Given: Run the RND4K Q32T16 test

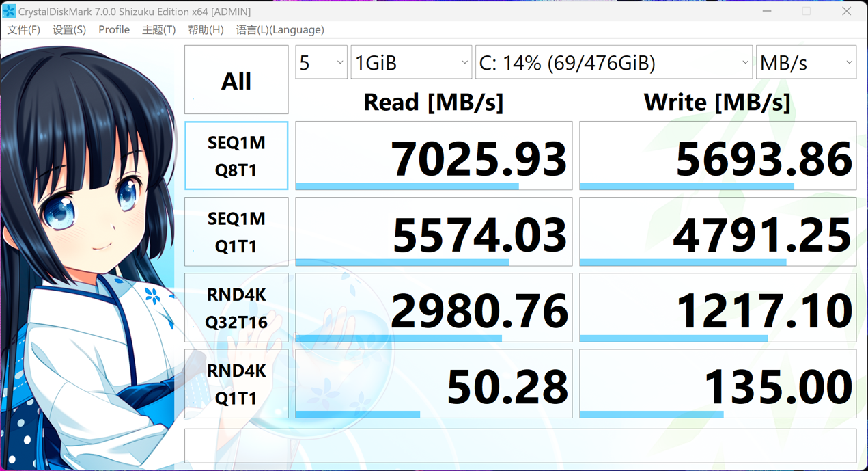Looking at the screenshot, I should coord(236,308).
